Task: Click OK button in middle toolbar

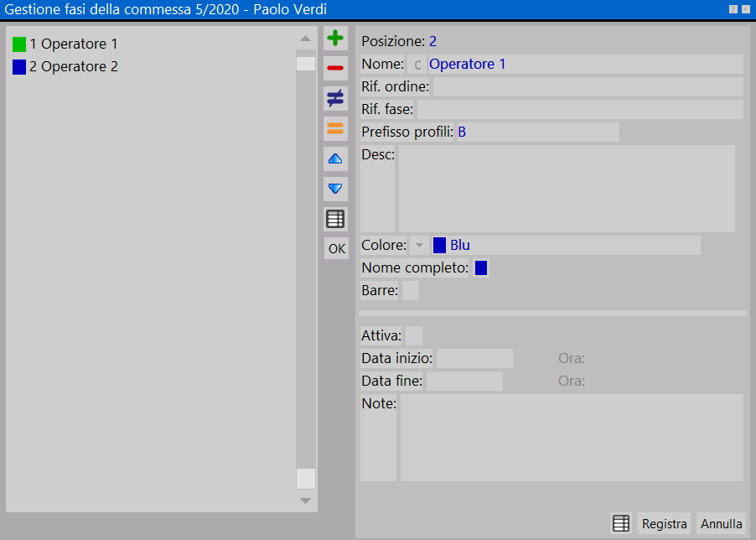Action: 337,249
